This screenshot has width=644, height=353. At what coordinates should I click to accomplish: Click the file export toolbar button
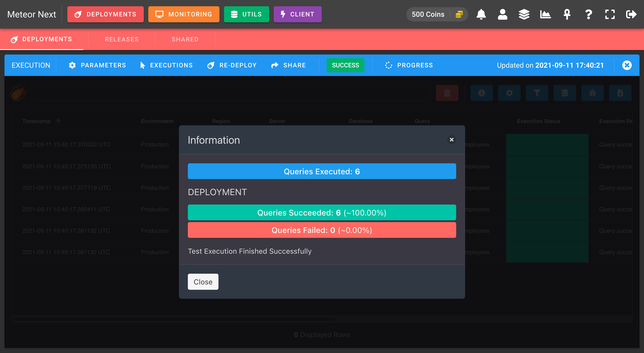620,93
